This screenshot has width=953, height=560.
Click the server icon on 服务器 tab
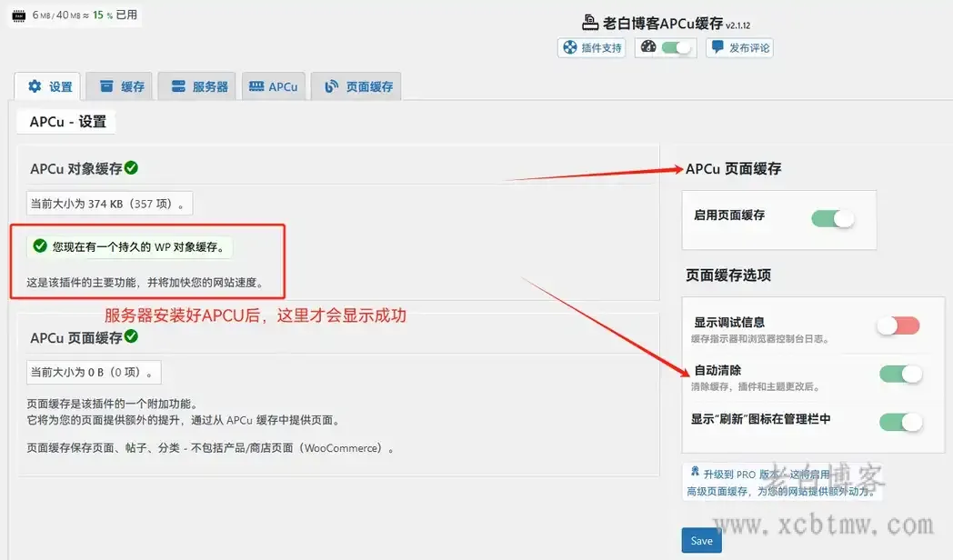(x=179, y=86)
